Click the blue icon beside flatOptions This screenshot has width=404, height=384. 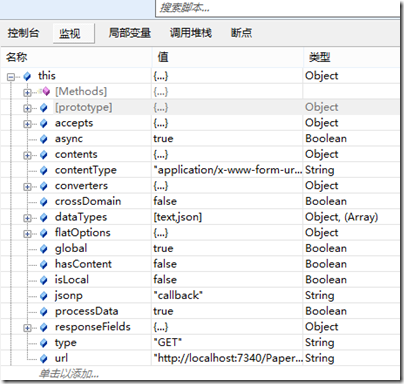44,233
